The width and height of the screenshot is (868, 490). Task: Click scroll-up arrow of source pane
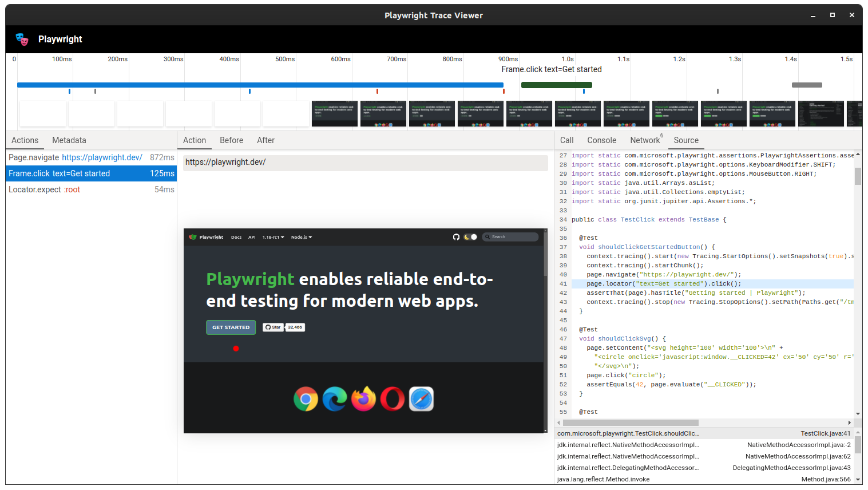pos(858,155)
